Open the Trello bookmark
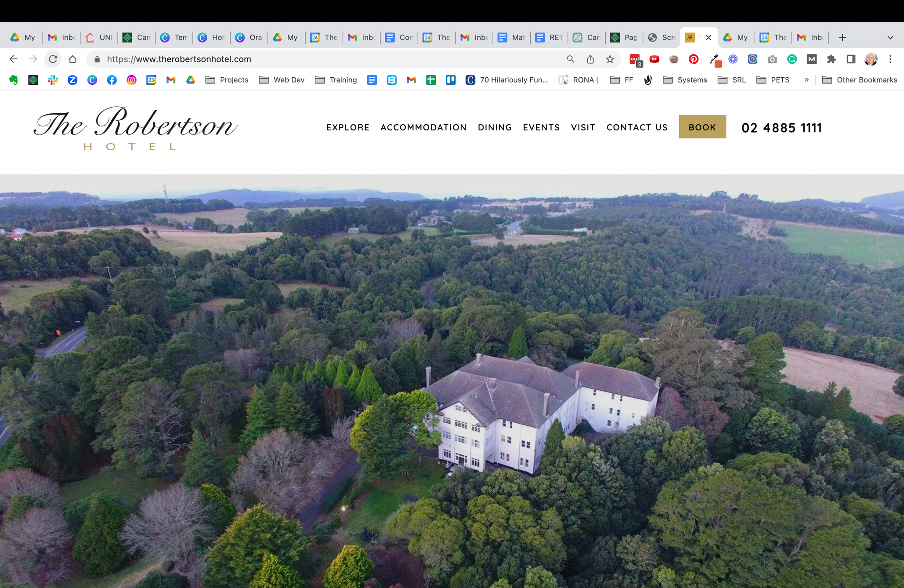The height and width of the screenshot is (588, 904). [x=451, y=79]
